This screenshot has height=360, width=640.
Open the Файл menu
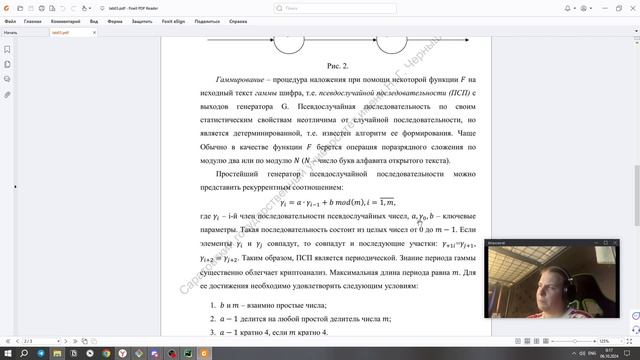coord(10,21)
